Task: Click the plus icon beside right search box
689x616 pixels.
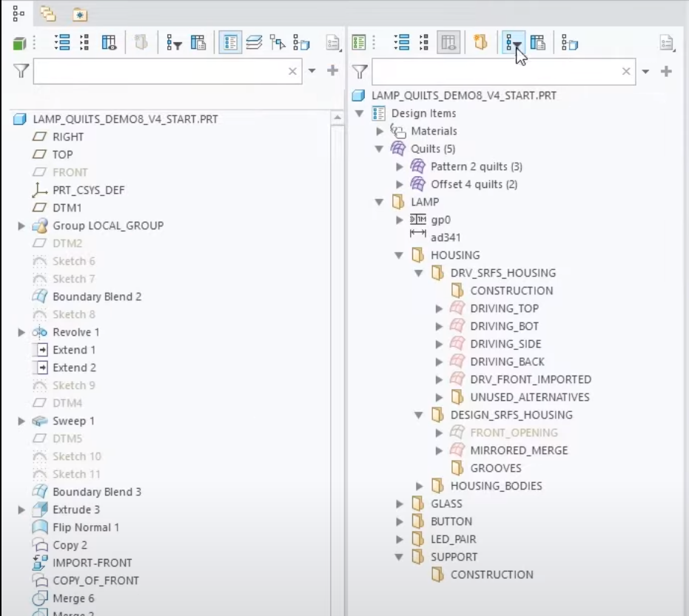Action: pos(666,71)
